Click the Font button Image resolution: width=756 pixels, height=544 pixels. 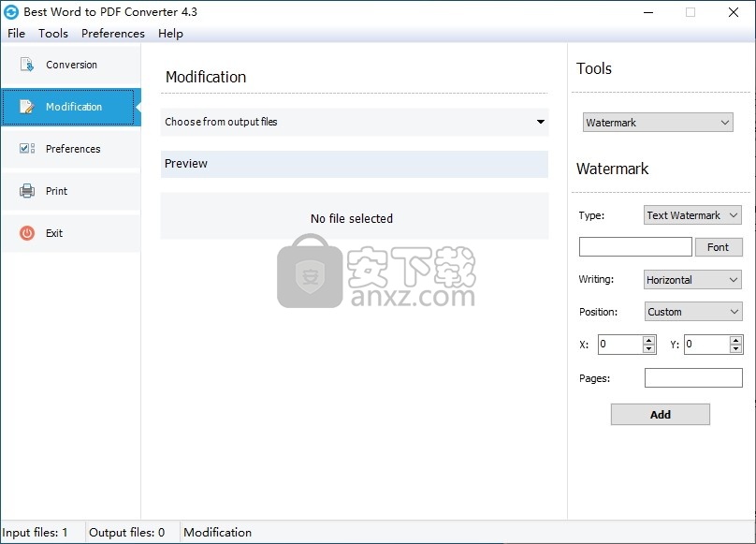[718, 247]
